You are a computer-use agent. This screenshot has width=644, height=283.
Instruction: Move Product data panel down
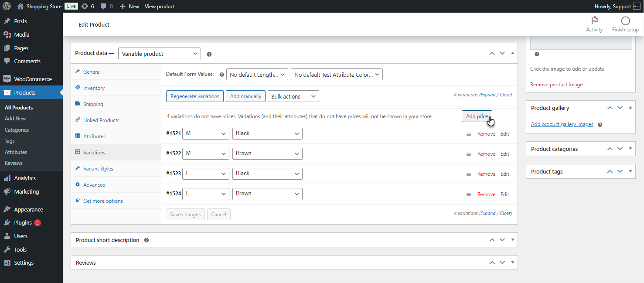pos(502,53)
